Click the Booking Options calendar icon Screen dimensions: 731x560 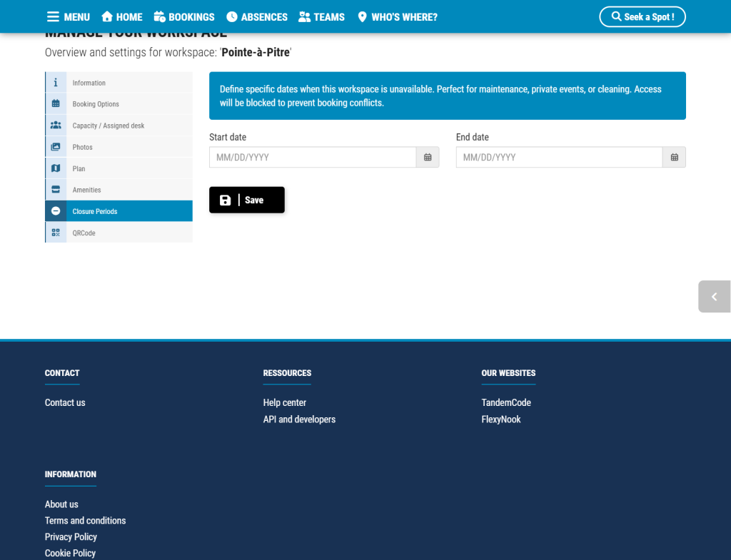(56, 103)
